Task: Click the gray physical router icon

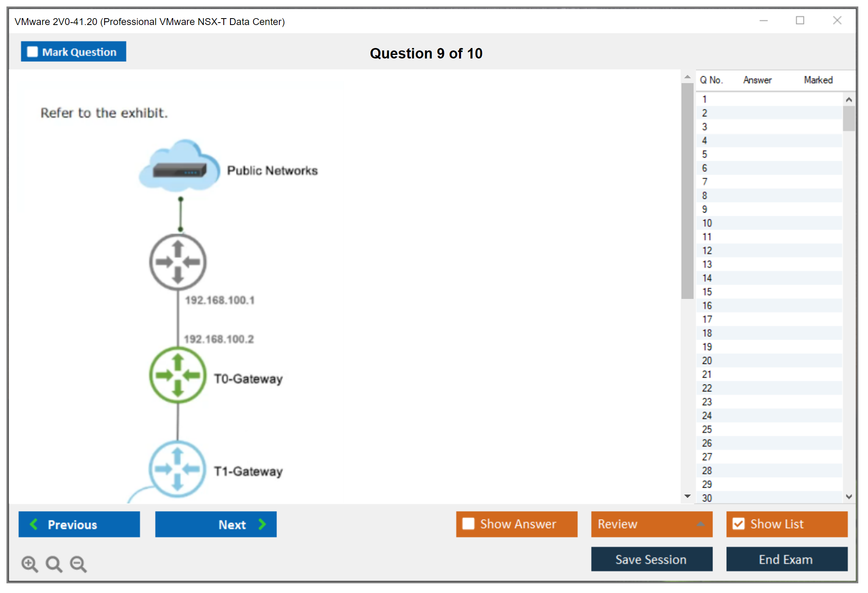Action: 178,262
